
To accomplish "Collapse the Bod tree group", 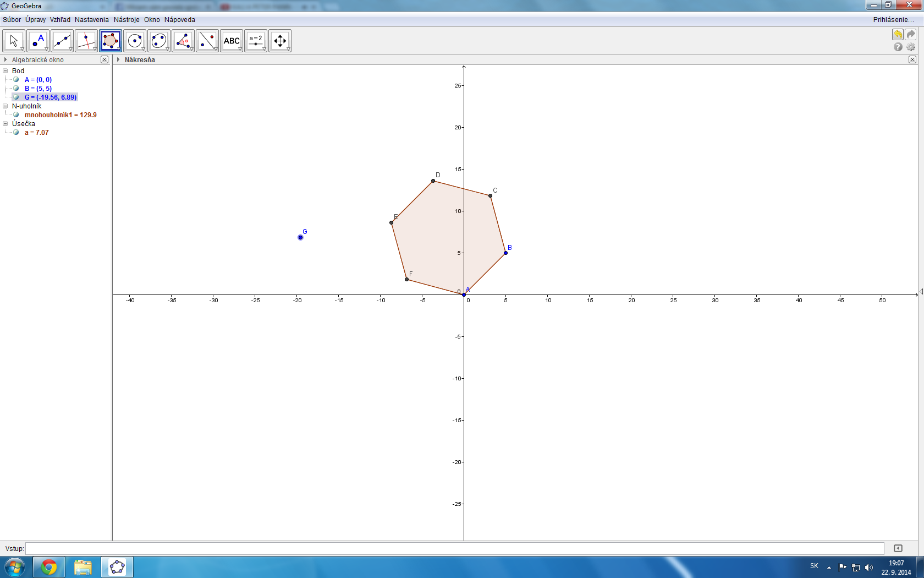I will [x=5, y=70].
